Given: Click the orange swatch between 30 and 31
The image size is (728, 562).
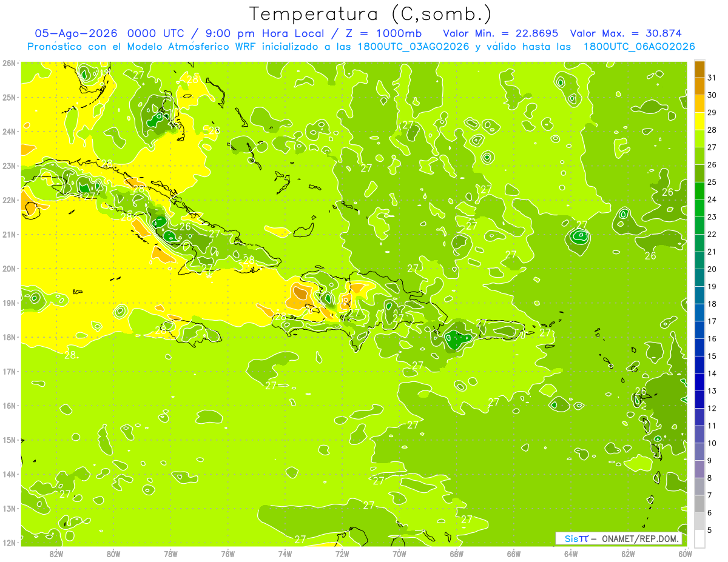Looking at the screenshot, I should click(699, 87).
